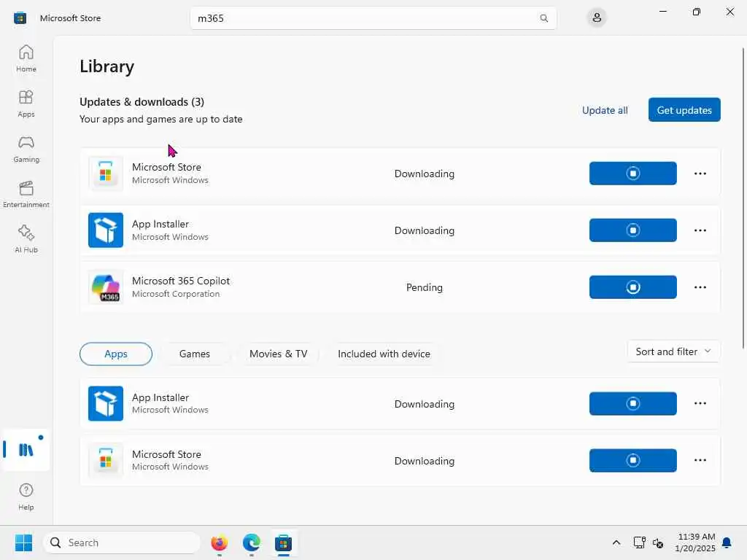Image resolution: width=747 pixels, height=560 pixels.
Task: Open Microsoft Edge from the taskbar
Action: 251,542
